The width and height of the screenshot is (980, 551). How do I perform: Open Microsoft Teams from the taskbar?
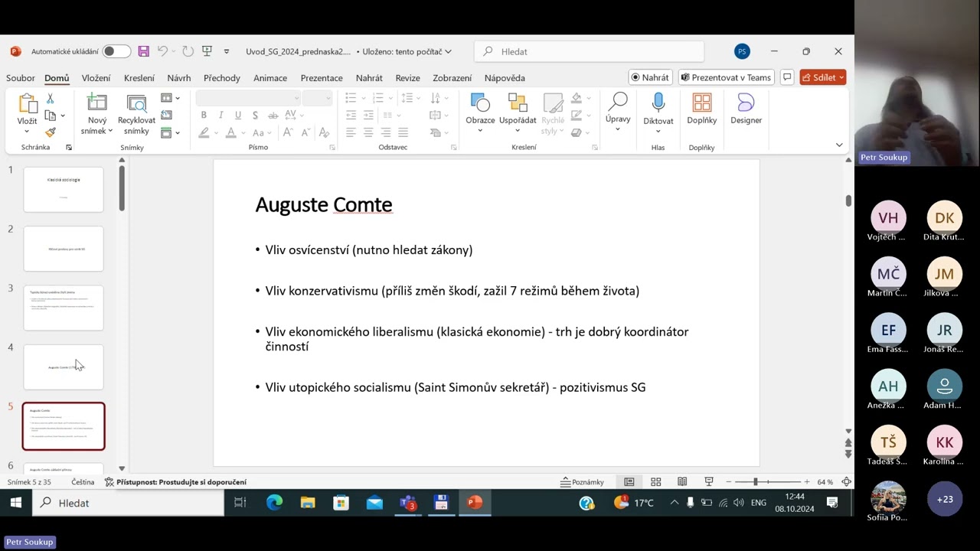pyautogui.click(x=407, y=503)
